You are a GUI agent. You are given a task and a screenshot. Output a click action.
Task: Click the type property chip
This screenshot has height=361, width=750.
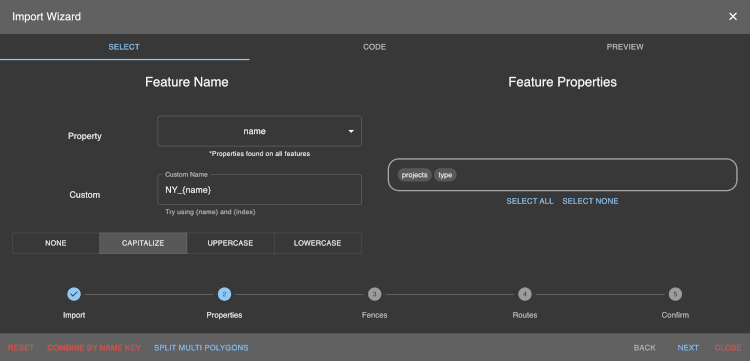pyautogui.click(x=445, y=175)
